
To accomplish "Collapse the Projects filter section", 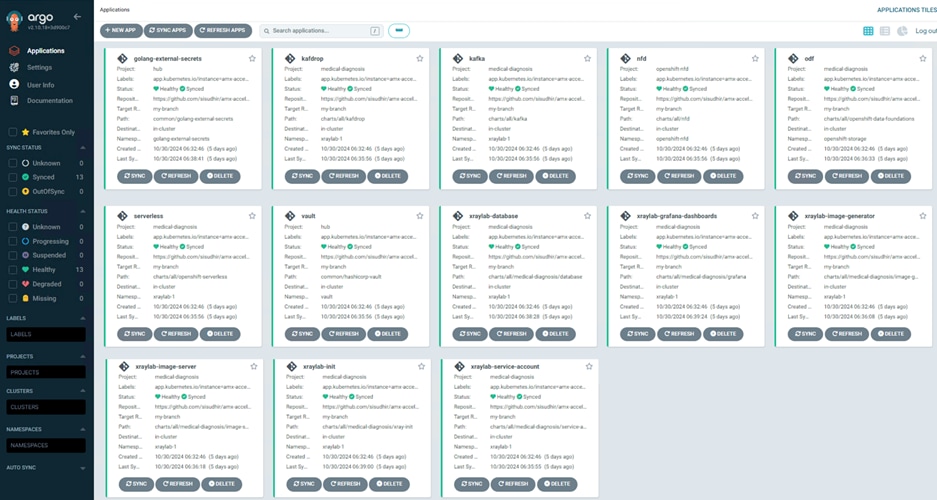I will coord(82,357).
